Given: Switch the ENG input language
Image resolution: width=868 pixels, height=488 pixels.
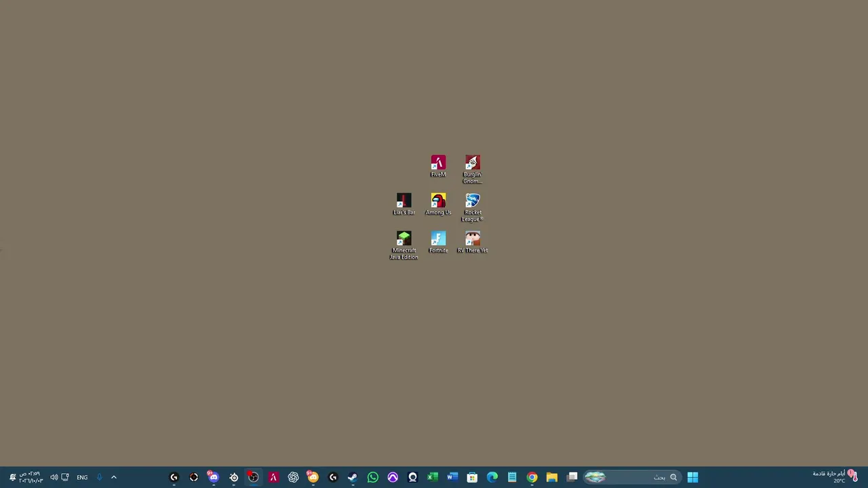Looking at the screenshot, I should pos(82,477).
